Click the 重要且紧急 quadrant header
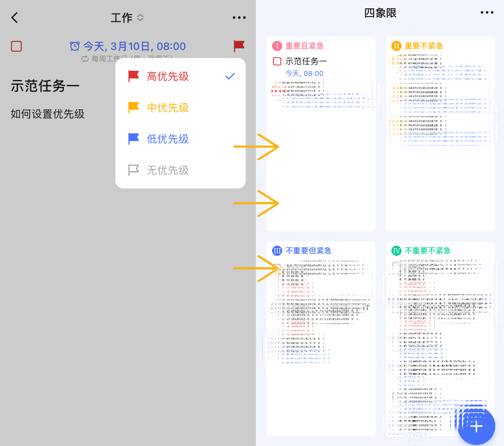The height and width of the screenshot is (446, 504). pyautogui.click(x=304, y=46)
